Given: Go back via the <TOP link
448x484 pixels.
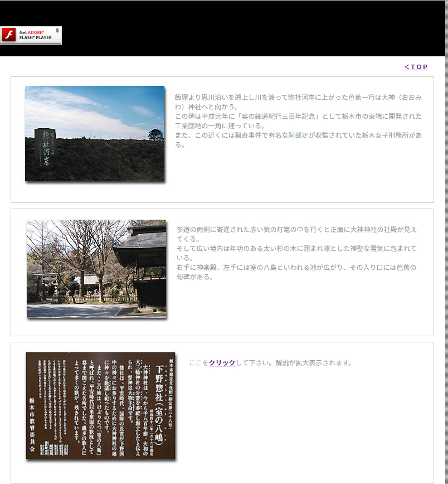Looking at the screenshot, I should coord(416,67).
